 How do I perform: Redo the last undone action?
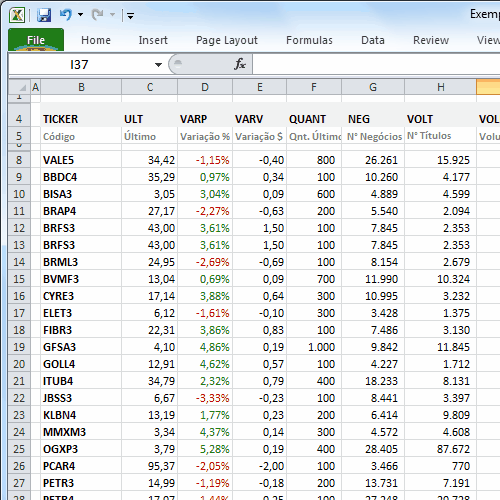coord(98,15)
